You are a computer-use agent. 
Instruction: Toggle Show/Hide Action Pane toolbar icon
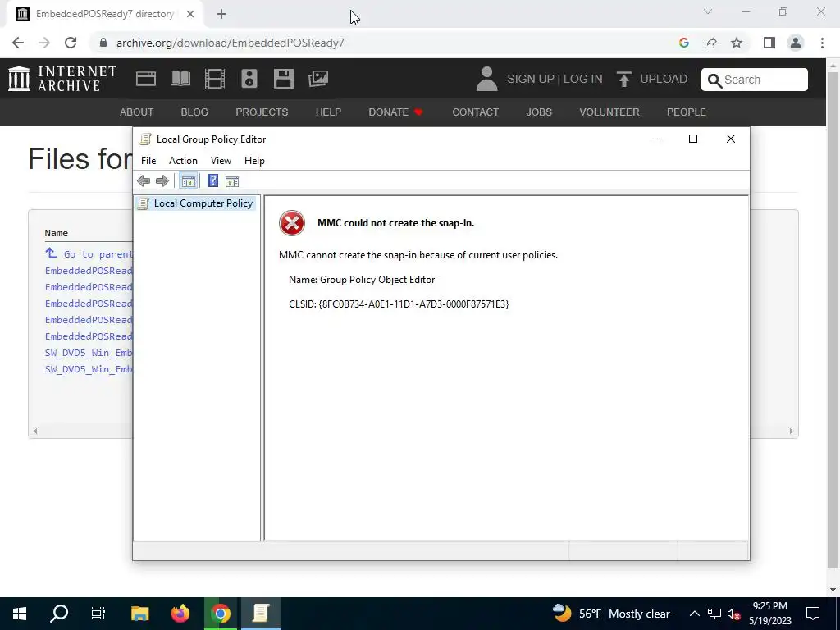tap(232, 181)
